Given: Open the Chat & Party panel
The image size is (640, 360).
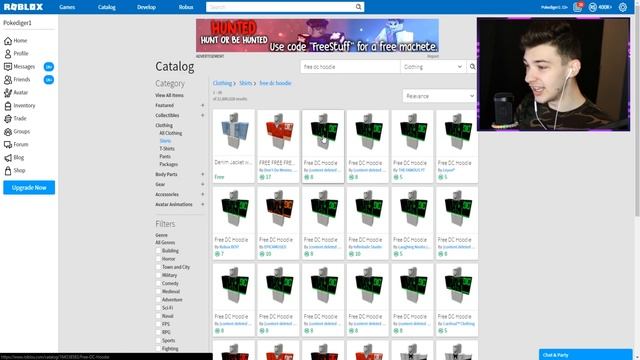Looking at the screenshot, I should (585, 355).
